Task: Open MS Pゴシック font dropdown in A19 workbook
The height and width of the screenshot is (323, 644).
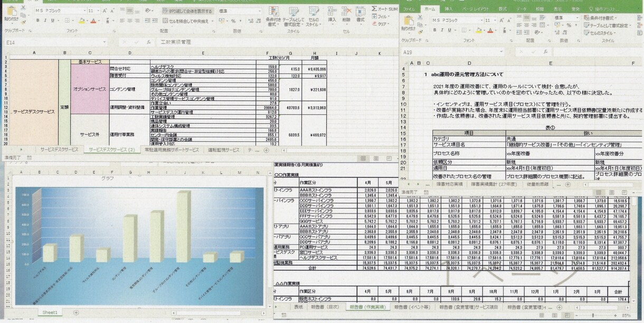Action: coord(482,20)
